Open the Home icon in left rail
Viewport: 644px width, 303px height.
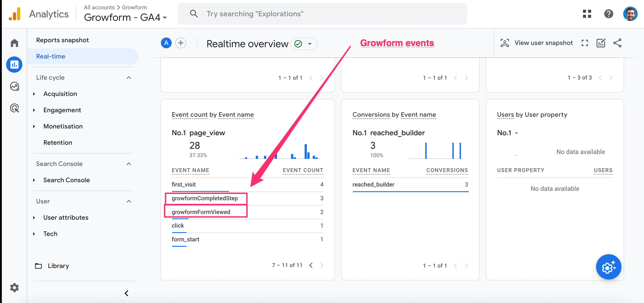[14, 43]
